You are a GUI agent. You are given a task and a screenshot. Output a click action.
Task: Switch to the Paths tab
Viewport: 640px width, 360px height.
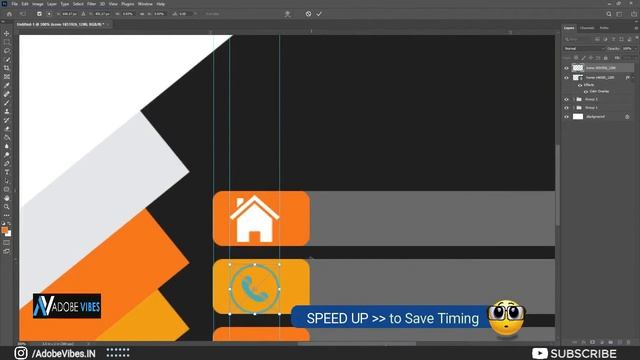[604, 28]
